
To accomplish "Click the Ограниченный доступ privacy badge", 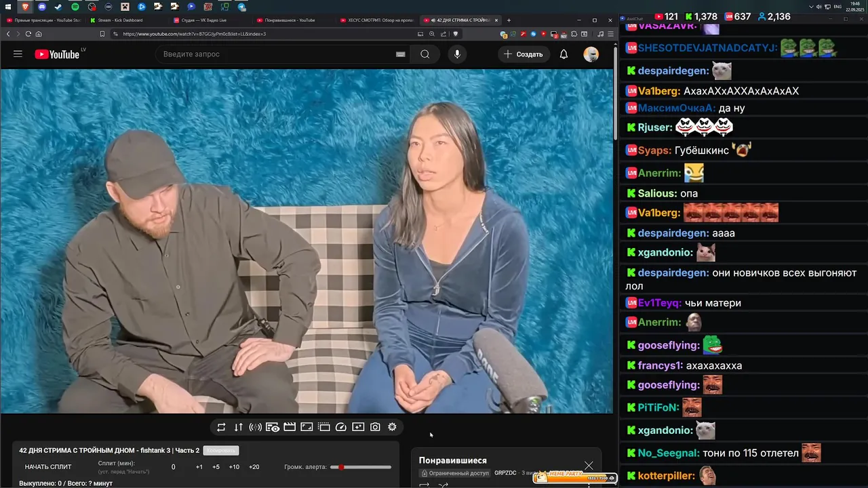I will pos(454,473).
